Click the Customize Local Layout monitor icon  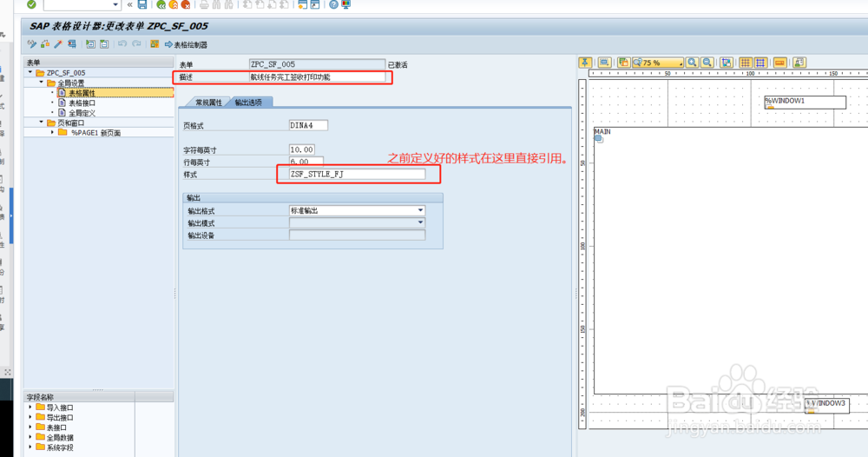pos(346,4)
